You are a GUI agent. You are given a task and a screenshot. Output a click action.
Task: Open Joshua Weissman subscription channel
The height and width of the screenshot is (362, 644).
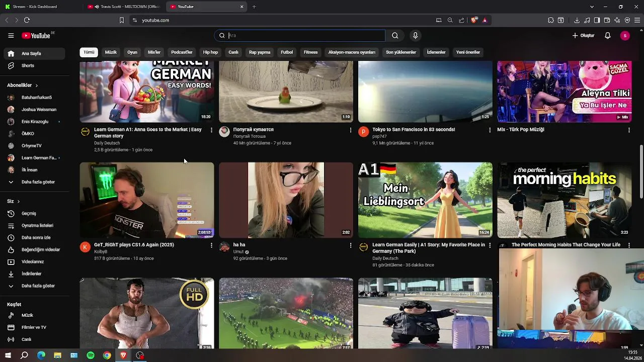click(x=34, y=110)
